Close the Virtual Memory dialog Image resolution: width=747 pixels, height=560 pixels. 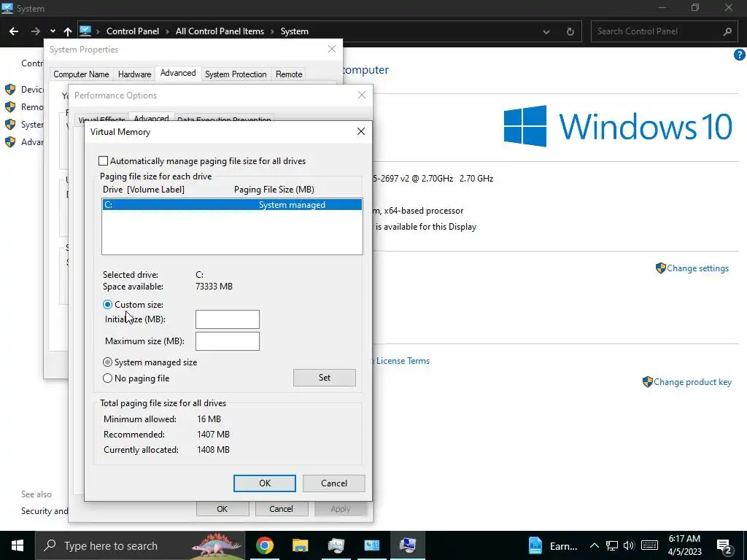tap(360, 131)
